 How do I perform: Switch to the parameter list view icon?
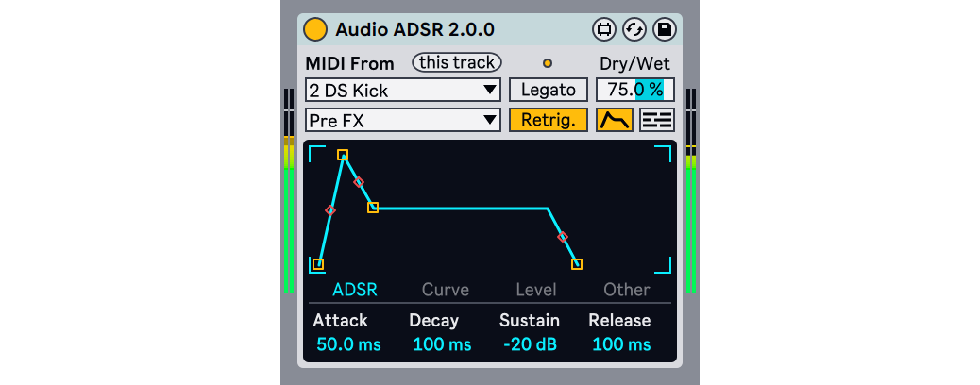[x=657, y=120]
